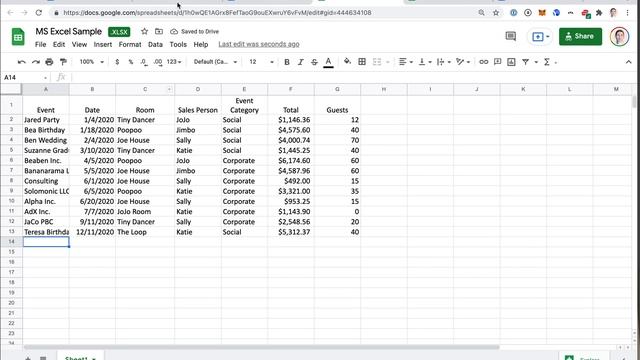This screenshot has width=640, height=360.
Task: Select the Paint format tool
Action: tap(63, 62)
